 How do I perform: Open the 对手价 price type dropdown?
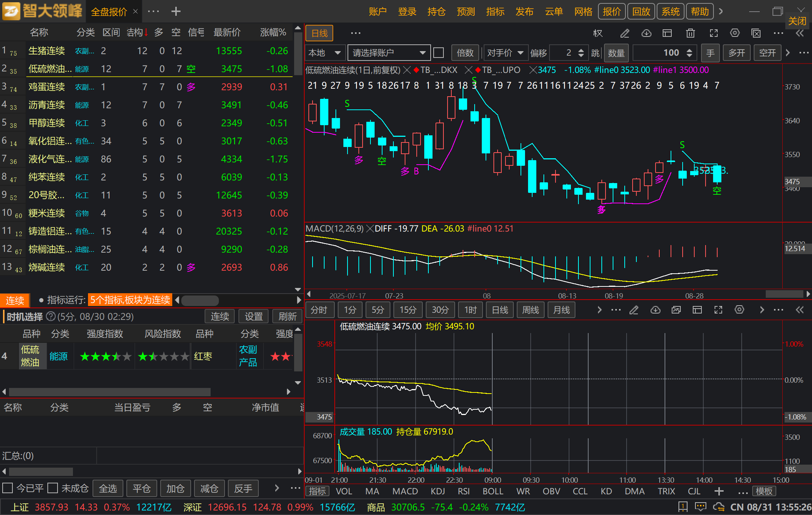(505, 53)
